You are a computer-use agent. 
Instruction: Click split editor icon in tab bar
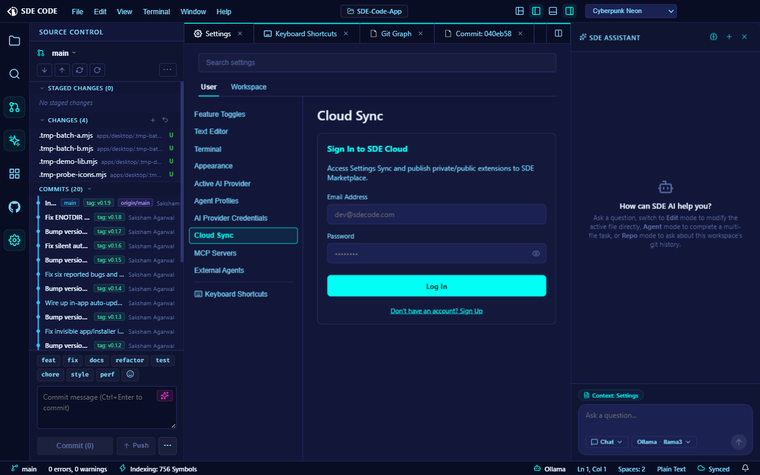[x=558, y=33]
